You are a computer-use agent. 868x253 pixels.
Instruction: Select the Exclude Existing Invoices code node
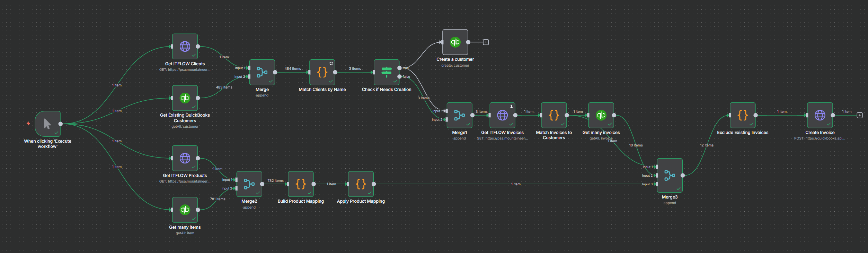pos(743,115)
